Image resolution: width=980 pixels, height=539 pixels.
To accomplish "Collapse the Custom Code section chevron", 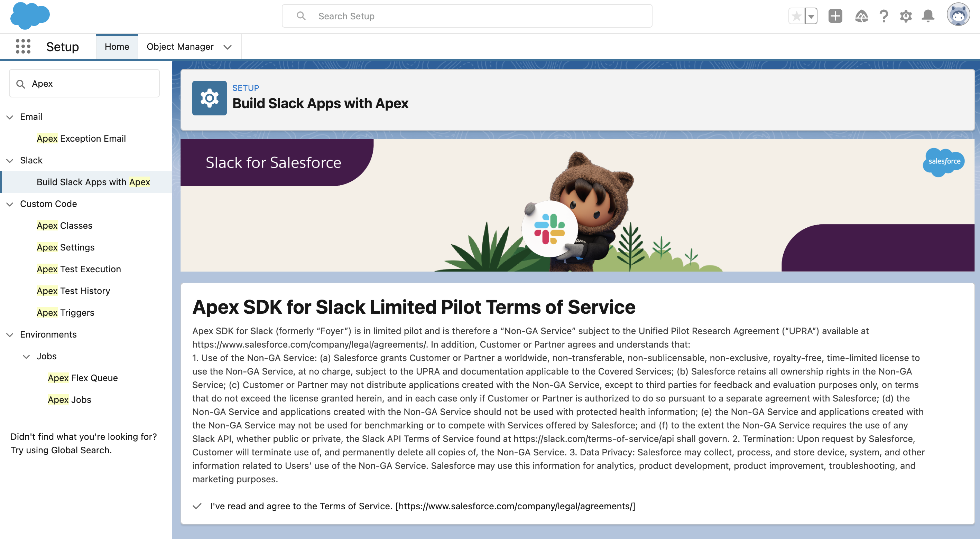I will (10, 204).
